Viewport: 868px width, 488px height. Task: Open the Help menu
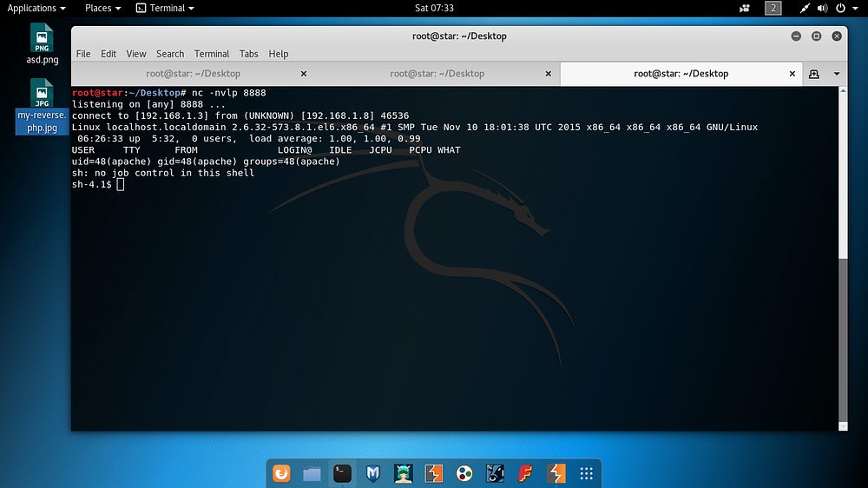(x=279, y=54)
